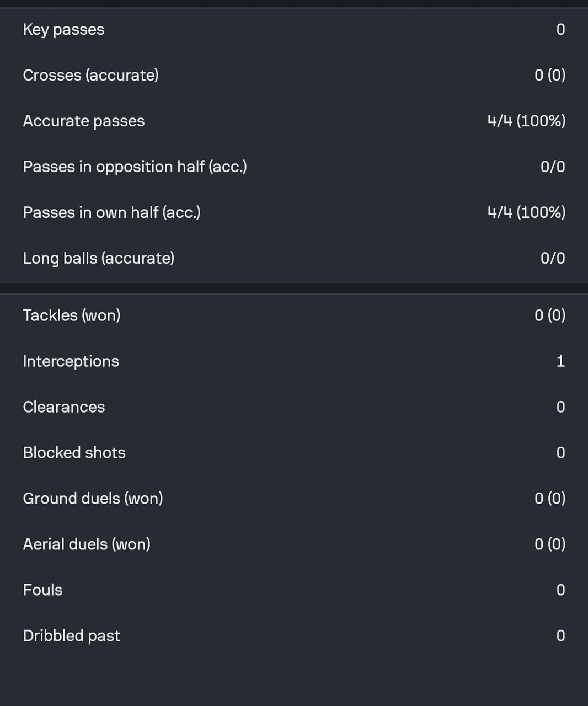Click the Passes in own half 4/4 value
Viewport: 588px width, 706px height.
[526, 213]
